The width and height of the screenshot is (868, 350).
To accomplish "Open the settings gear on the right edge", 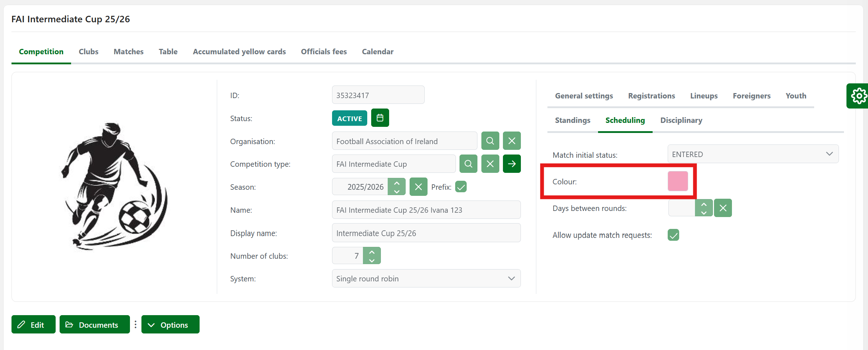I will [x=858, y=96].
